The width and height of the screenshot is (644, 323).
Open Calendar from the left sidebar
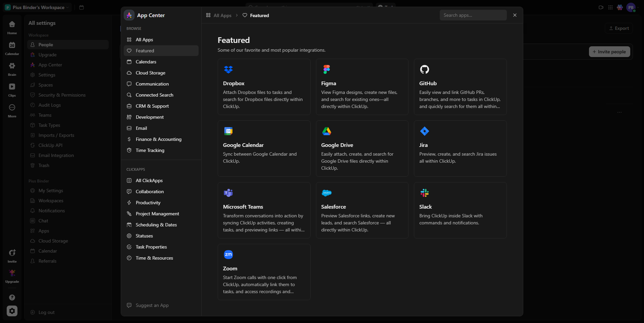(x=12, y=48)
